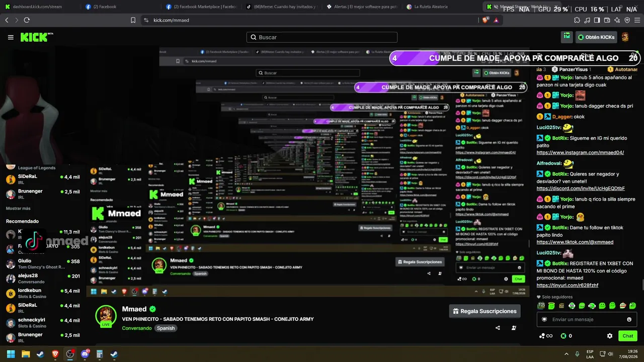Open chat settings gear
Image resolution: width=644 pixels, height=362 pixels.
click(610, 336)
